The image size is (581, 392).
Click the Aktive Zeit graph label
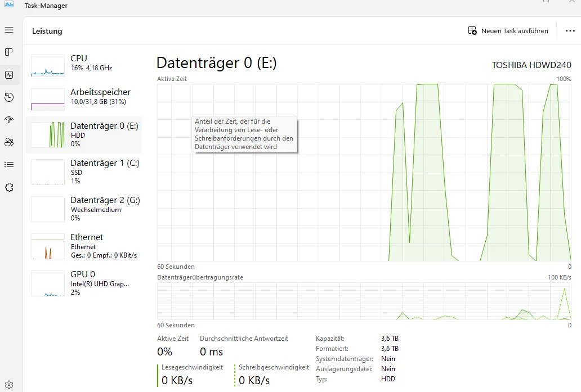[172, 79]
